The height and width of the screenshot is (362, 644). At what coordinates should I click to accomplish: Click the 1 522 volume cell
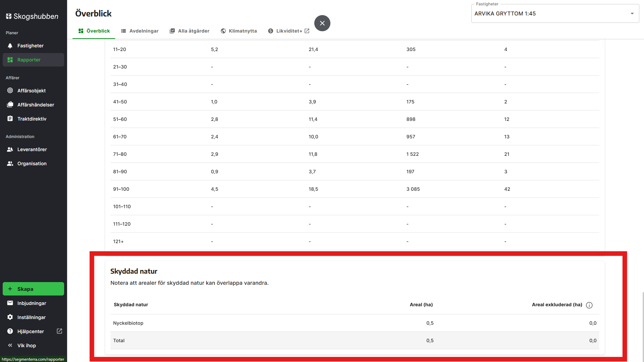[413, 154]
